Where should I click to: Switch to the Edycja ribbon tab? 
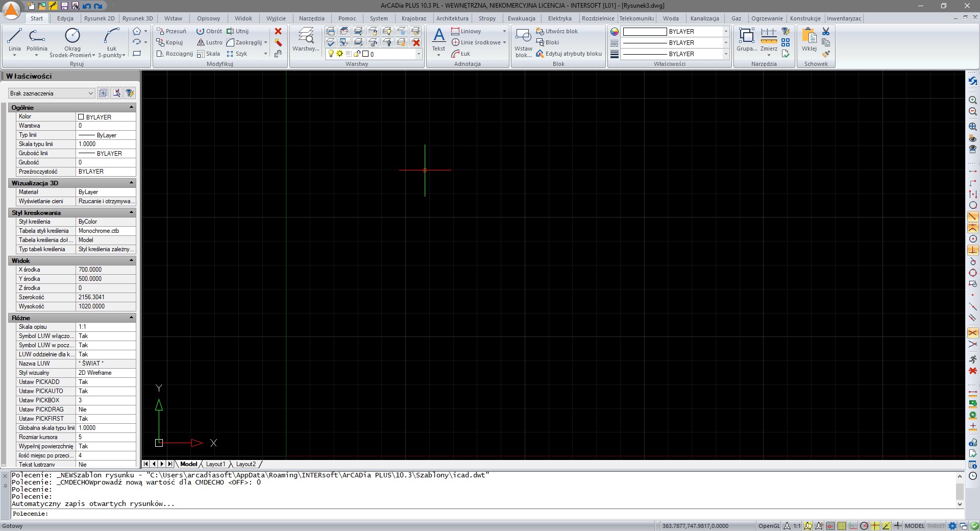(x=65, y=18)
